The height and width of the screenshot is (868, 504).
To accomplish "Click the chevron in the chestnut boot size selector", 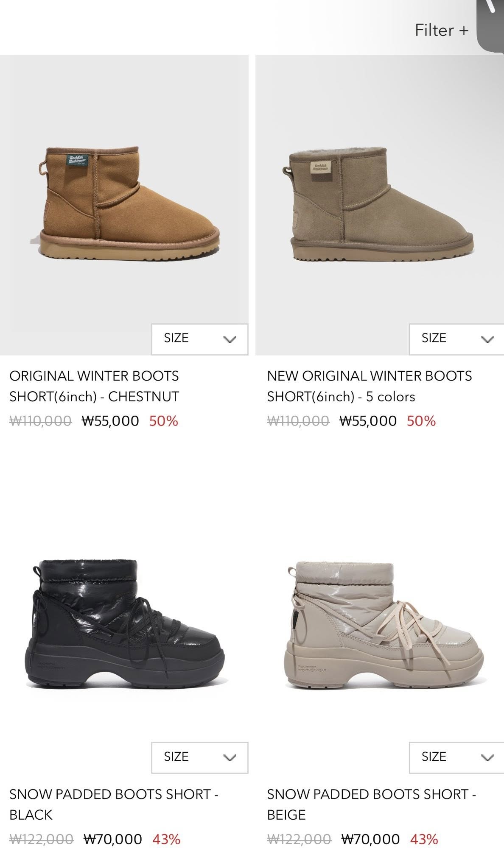I will (x=230, y=339).
